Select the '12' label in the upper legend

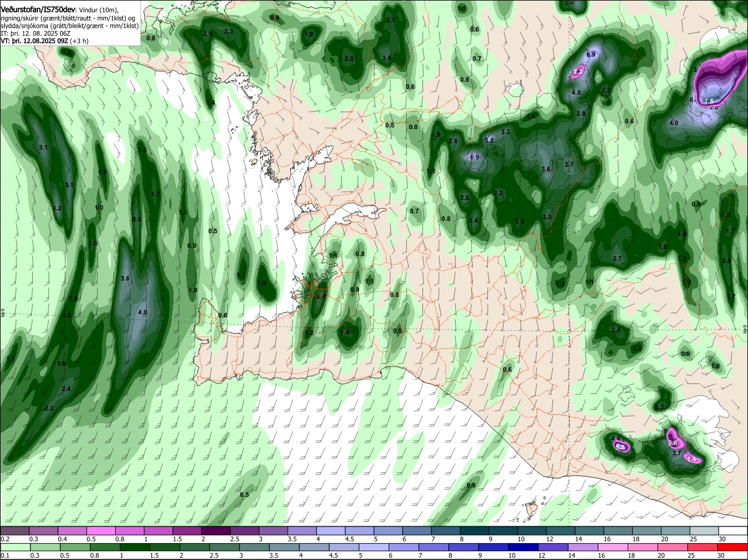pos(550,539)
